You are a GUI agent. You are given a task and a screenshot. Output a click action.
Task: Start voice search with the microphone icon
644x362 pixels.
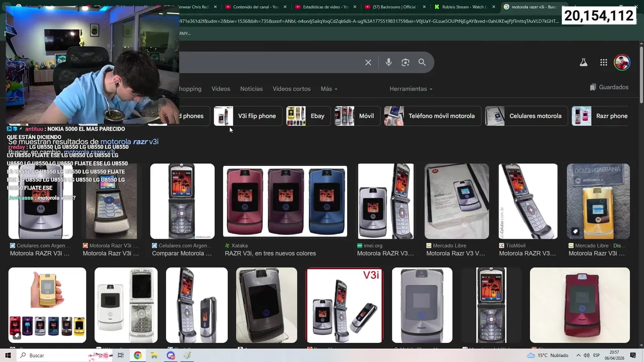388,62
